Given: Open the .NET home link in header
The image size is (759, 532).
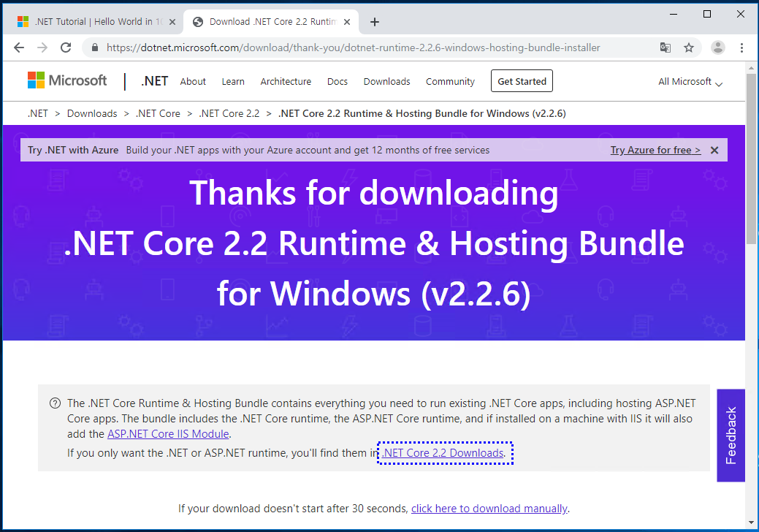Looking at the screenshot, I should pos(154,81).
